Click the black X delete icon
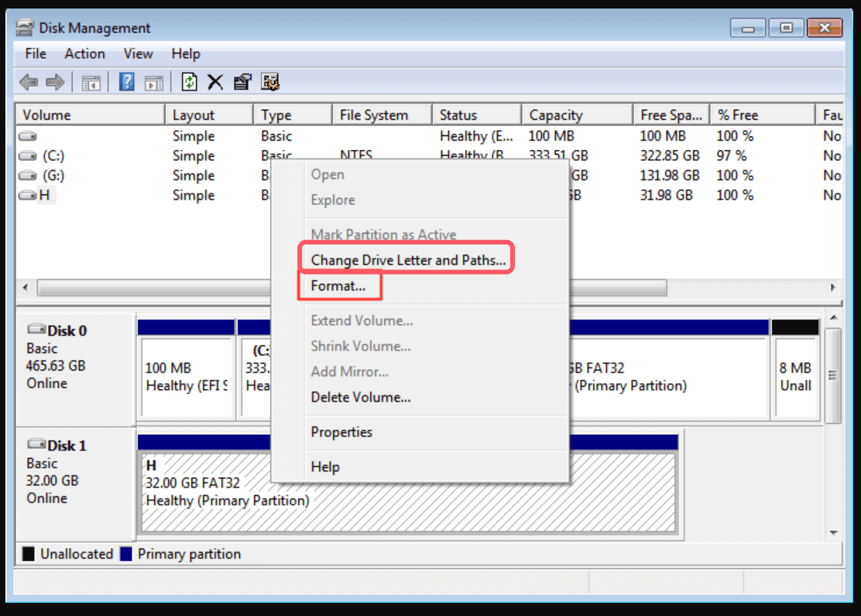This screenshot has width=861, height=616. tap(215, 82)
